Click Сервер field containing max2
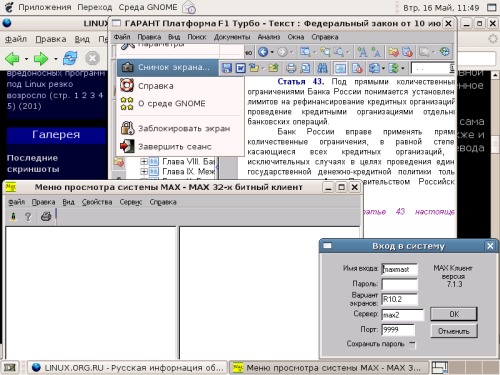Viewport: 500px width, 375px height. point(403,315)
